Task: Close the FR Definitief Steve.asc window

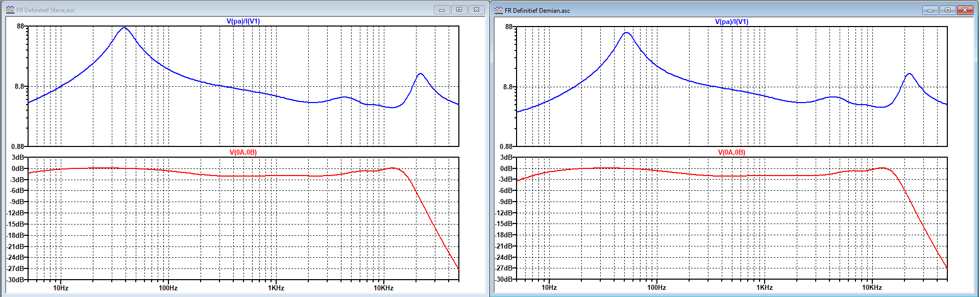Action: click(x=477, y=10)
